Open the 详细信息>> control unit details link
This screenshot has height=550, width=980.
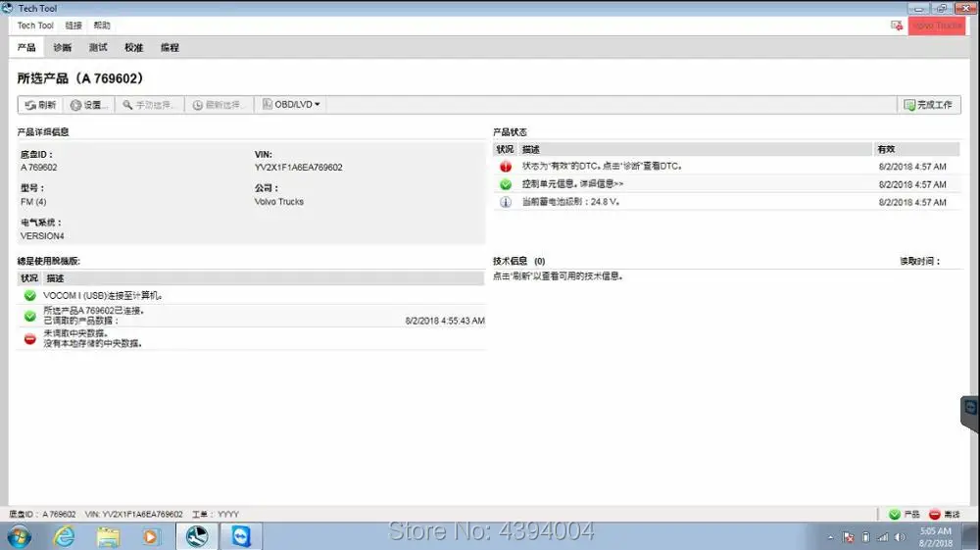pos(602,183)
